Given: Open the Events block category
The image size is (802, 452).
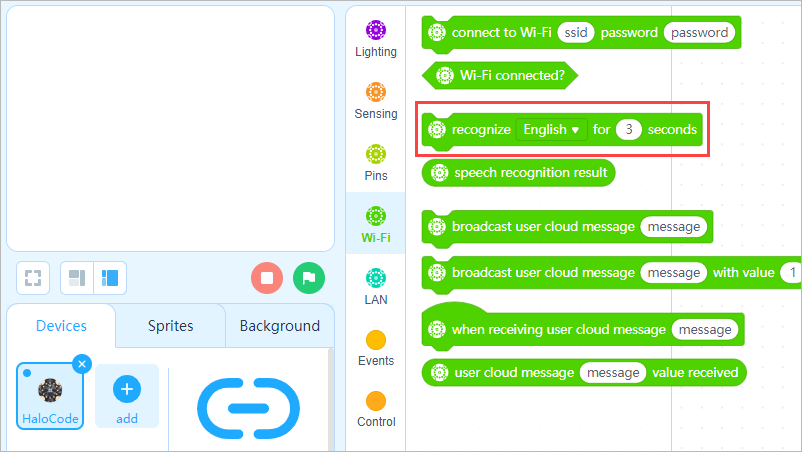Looking at the screenshot, I should [375, 348].
